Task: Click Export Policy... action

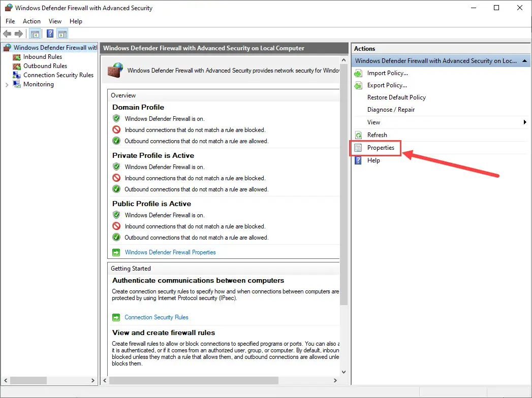Action: click(x=387, y=85)
